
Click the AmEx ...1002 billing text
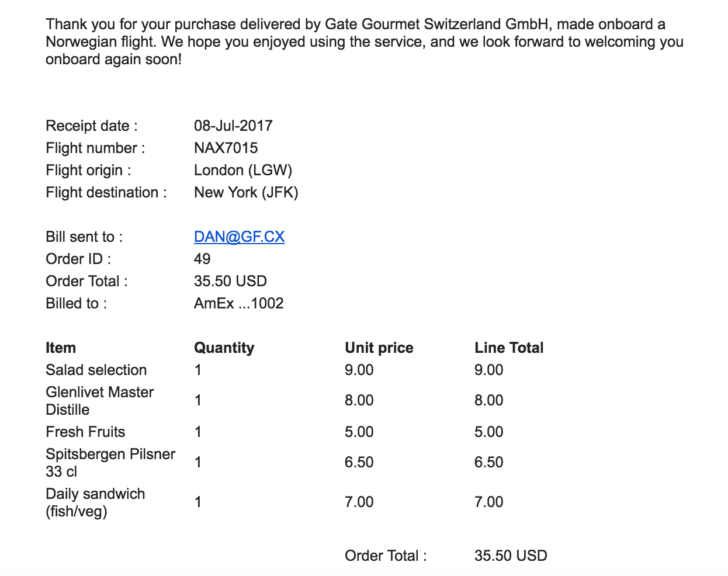coord(238,303)
